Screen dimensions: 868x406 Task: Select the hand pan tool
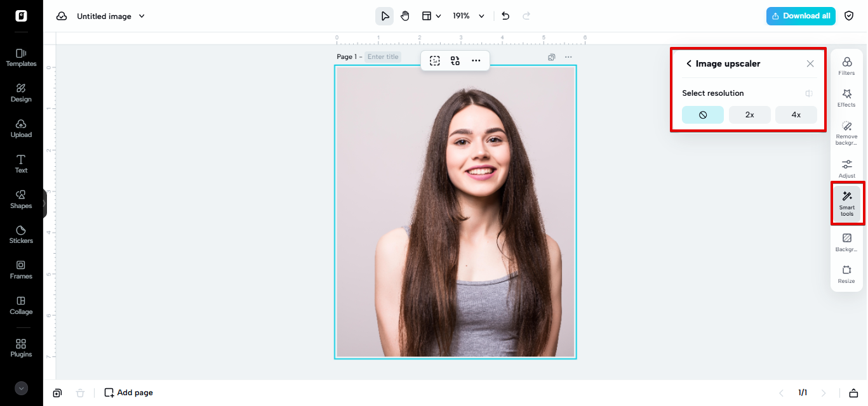tap(405, 16)
